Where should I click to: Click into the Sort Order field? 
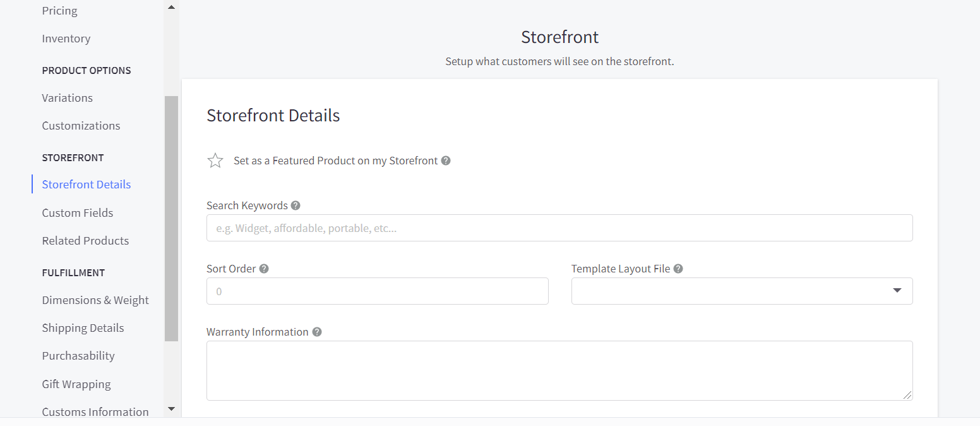click(377, 291)
